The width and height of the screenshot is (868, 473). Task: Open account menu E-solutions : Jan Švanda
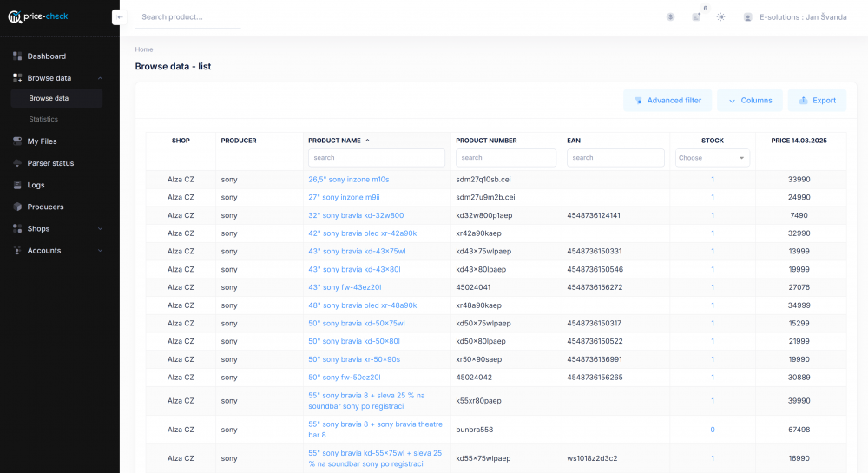[x=803, y=17]
